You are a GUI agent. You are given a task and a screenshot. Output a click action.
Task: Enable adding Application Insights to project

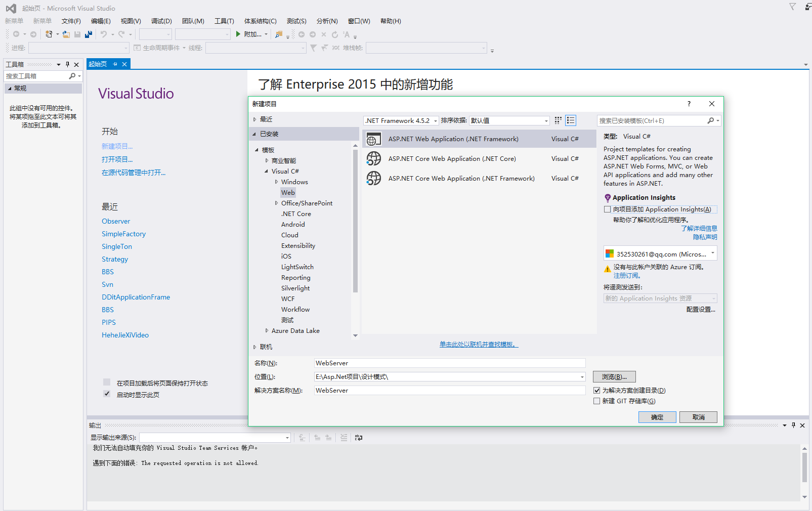pos(608,209)
